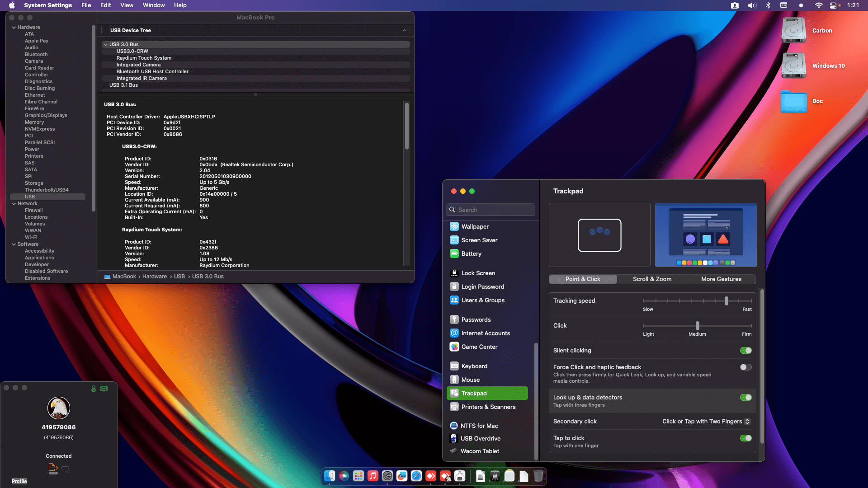Viewport: 868px width, 488px height.
Task: Click the System Settings search field
Action: tap(491, 210)
